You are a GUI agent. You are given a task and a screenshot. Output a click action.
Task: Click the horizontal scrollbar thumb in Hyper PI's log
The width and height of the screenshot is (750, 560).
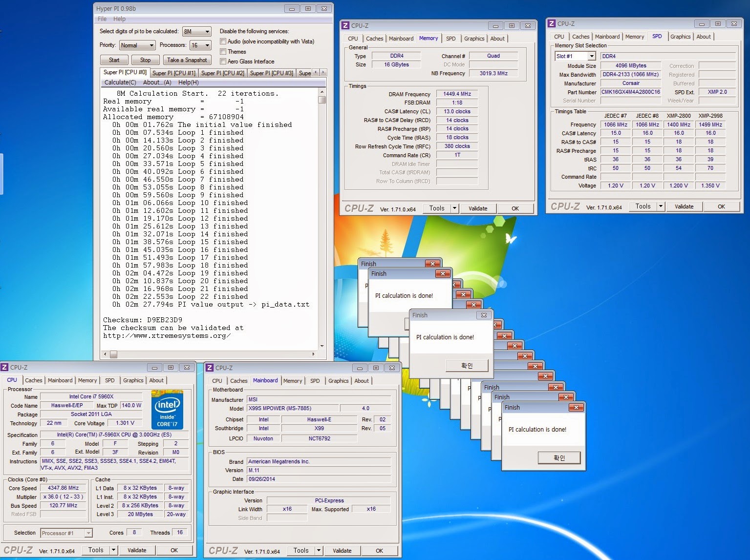113,354
